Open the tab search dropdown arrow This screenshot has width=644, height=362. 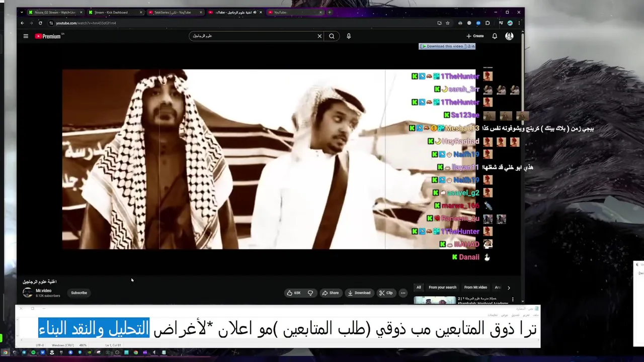click(x=22, y=12)
